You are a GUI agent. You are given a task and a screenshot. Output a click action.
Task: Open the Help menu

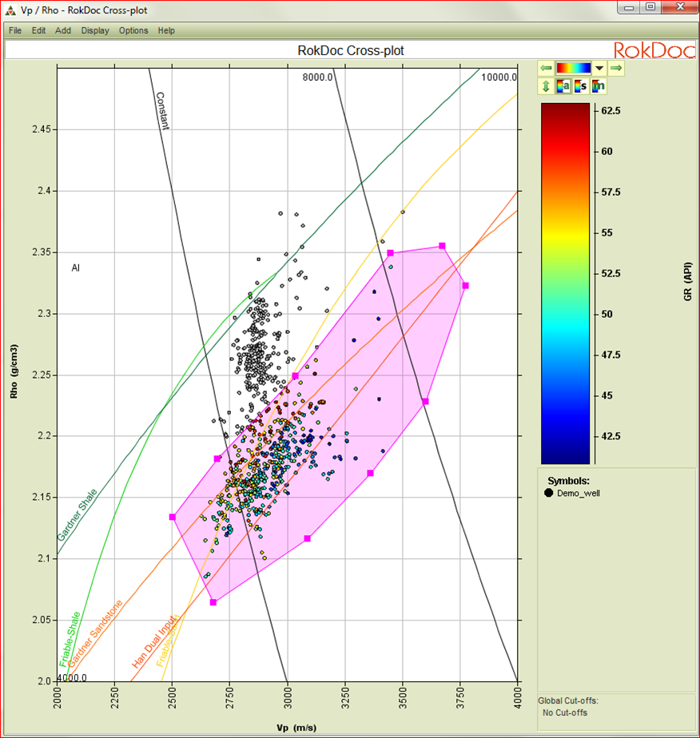(x=166, y=30)
